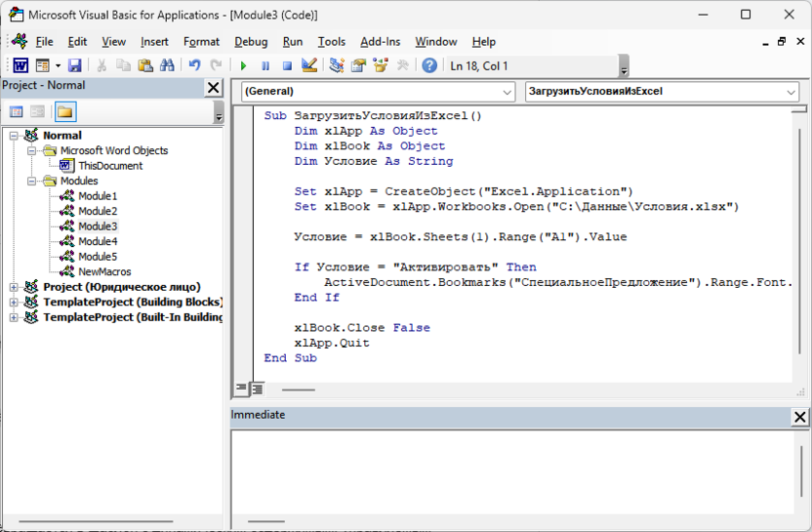The image size is (812, 532).
Task: Toggle Design Mode icon in toolbar
Action: (309, 65)
